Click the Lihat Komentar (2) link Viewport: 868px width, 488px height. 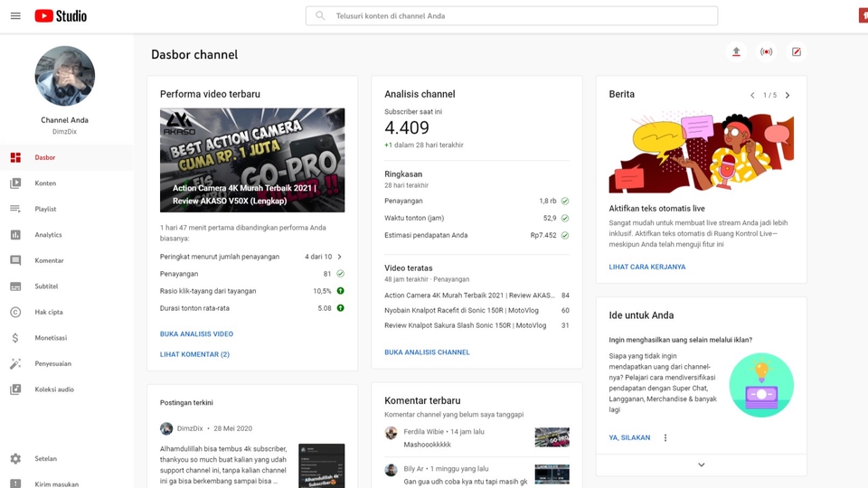pyautogui.click(x=194, y=354)
